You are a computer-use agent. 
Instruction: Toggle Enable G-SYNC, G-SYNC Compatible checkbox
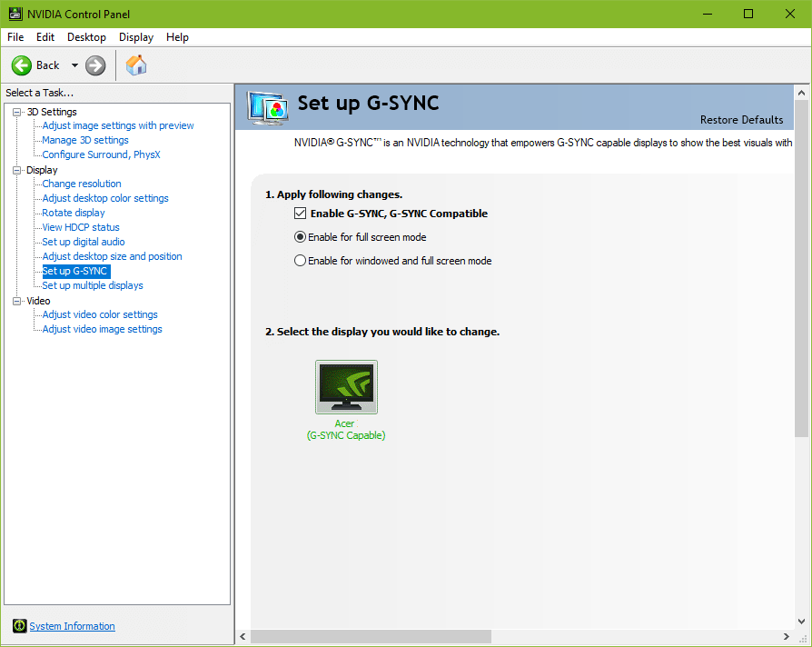300,214
